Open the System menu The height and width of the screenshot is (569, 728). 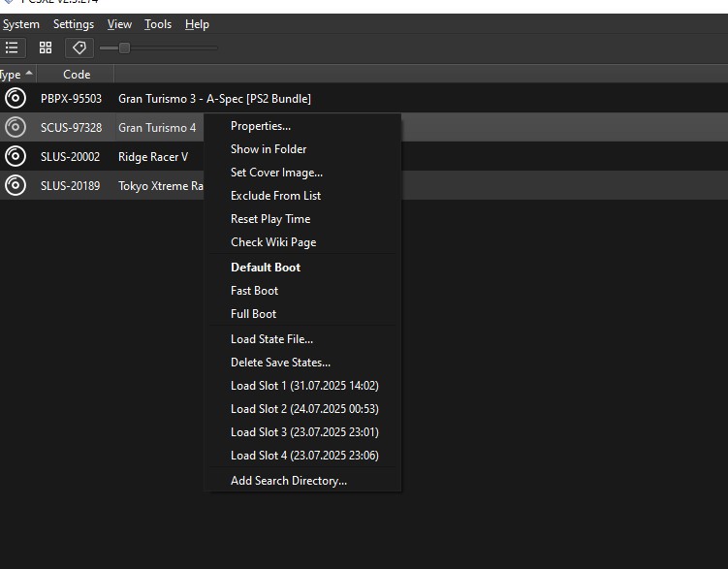(x=20, y=24)
